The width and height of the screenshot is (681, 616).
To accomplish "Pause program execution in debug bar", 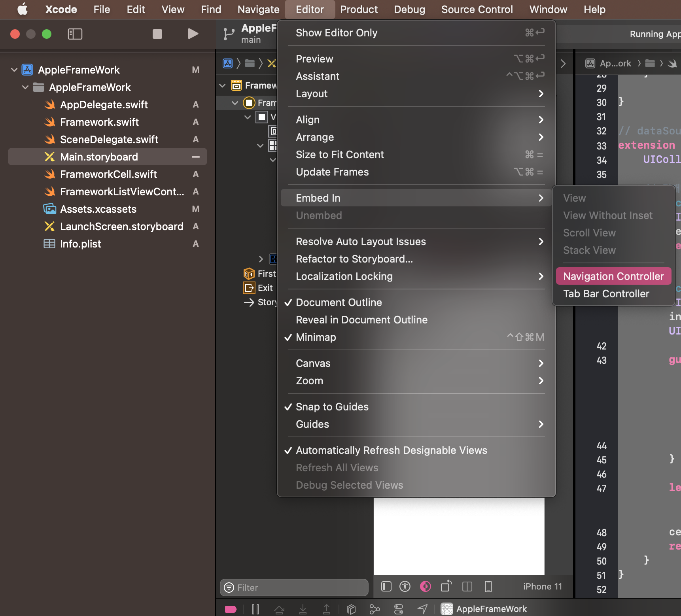I will coord(255,609).
